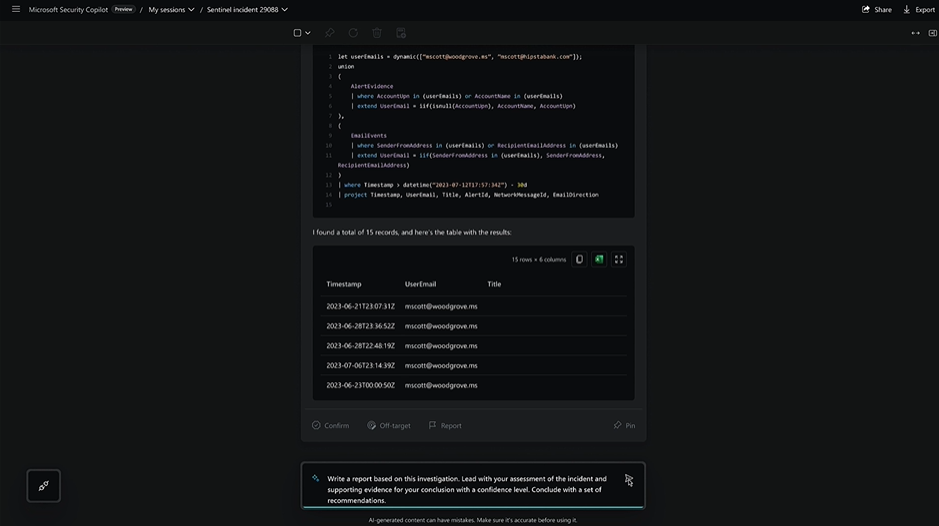Mark the response as Confirm
This screenshot has width=939, height=526.
330,425
